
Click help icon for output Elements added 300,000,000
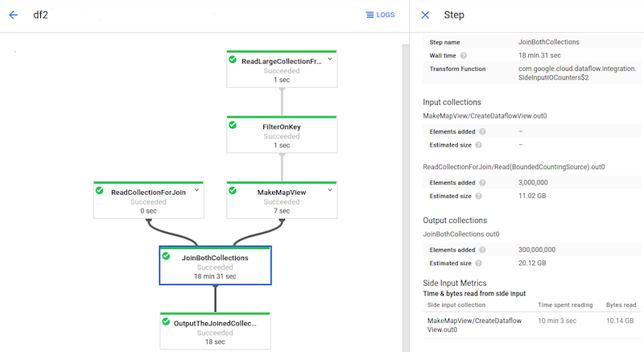(482, 250)
